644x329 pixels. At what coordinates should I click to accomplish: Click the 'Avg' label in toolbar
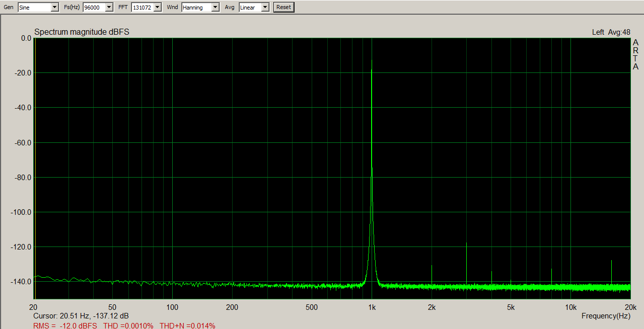(230, 7)
